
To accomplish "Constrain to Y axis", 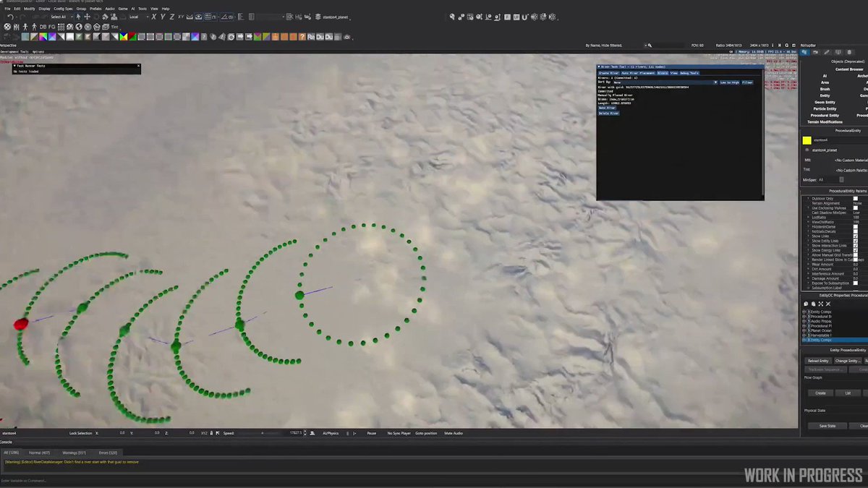I will click(x=163, y=17).
